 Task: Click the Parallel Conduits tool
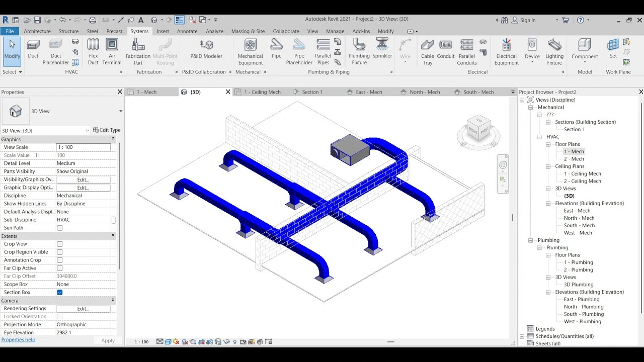pyautogui.click(x=467, y=52)
